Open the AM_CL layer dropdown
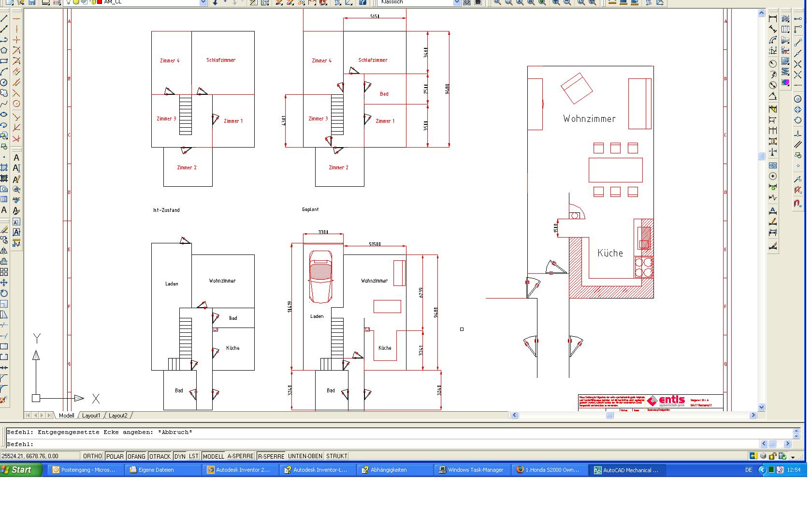Image resolution: width=812 pixels, height=508 pixels. coord(203,2)
